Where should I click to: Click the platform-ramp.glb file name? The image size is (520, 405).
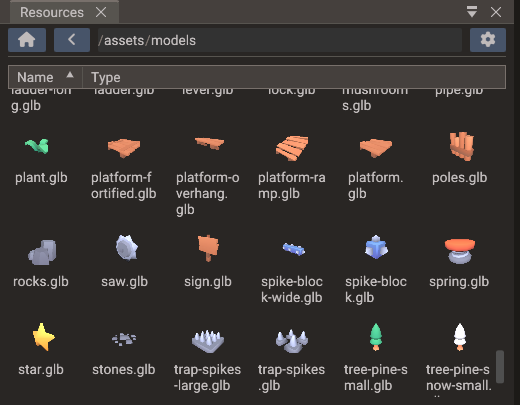tap(292, 186)
